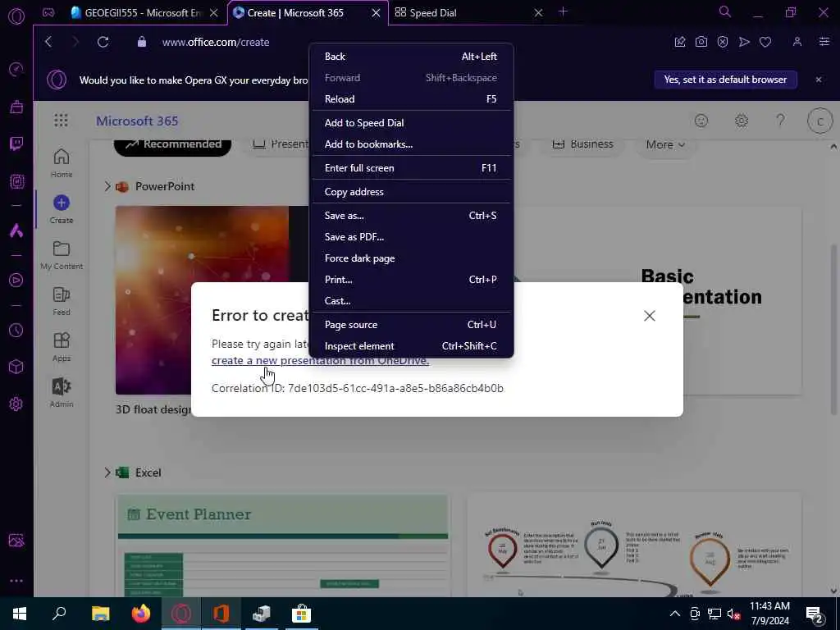
Task: Select the Business category pill
Action: click(582, 144)
